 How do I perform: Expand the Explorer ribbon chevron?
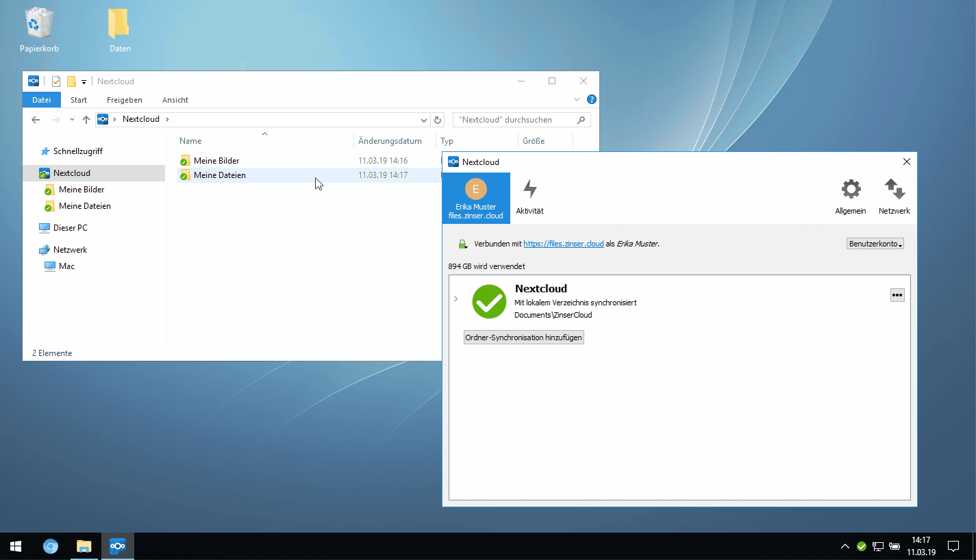577,99
